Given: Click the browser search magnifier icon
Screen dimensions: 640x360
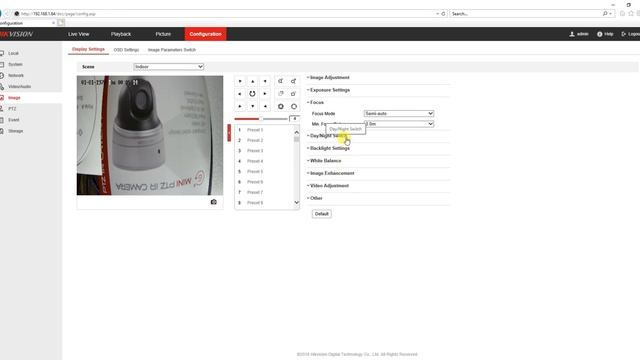Looking at the screenshot, I should [x=605, y=14].
